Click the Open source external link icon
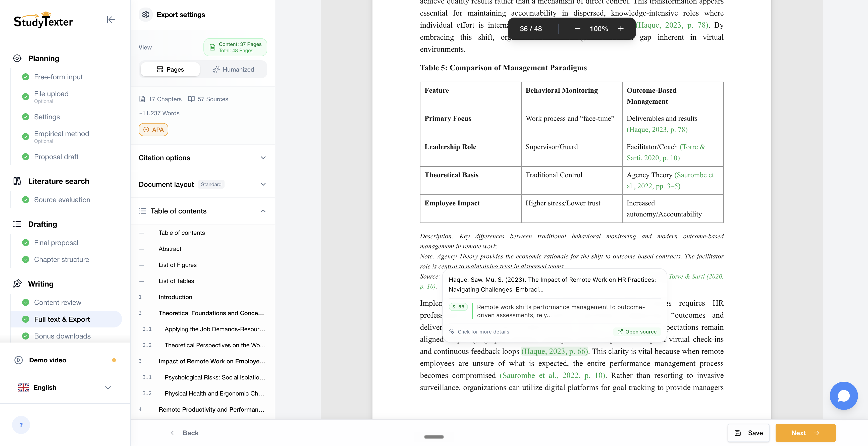 [x=620, y=332]
